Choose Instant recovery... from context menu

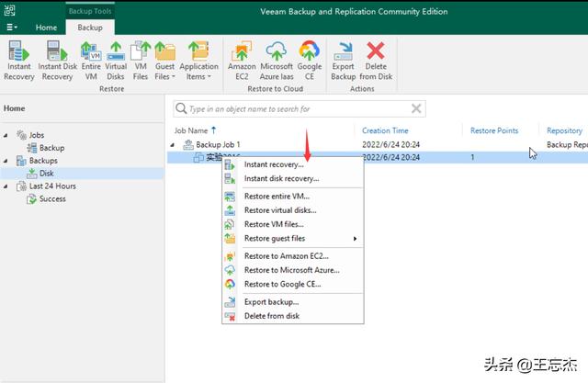click(293, 164)
